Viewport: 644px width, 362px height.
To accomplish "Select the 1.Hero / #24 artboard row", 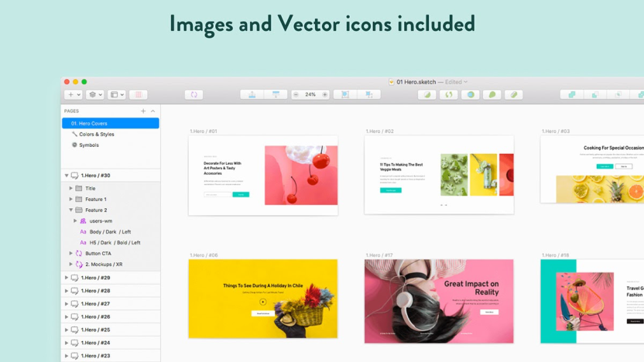I will 111,343.
